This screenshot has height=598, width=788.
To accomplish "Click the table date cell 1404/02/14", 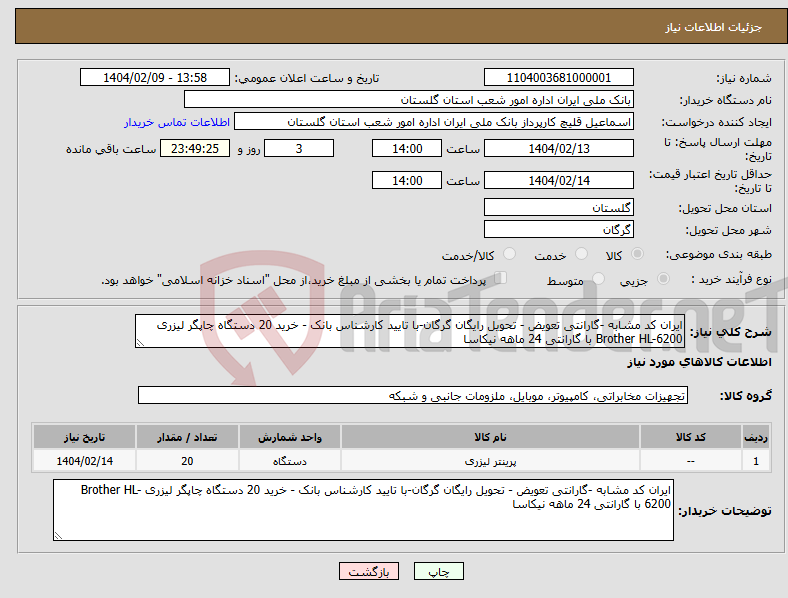I will pos(84,461).
